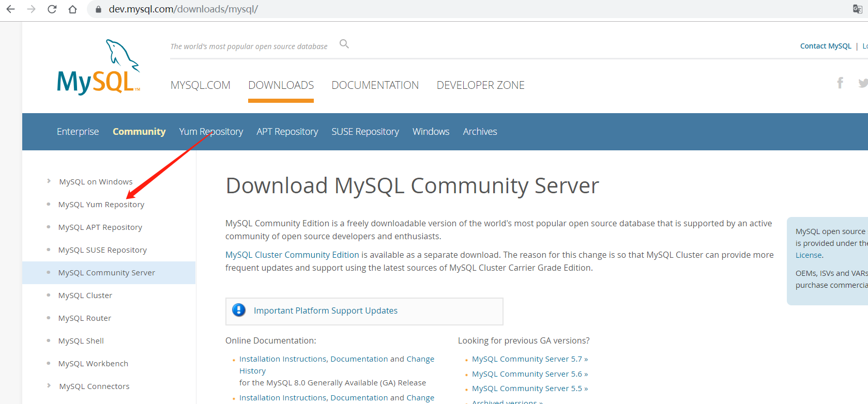Open MySQL Community Server 5.6 link

pyautogui.click(x=530, y=374)
